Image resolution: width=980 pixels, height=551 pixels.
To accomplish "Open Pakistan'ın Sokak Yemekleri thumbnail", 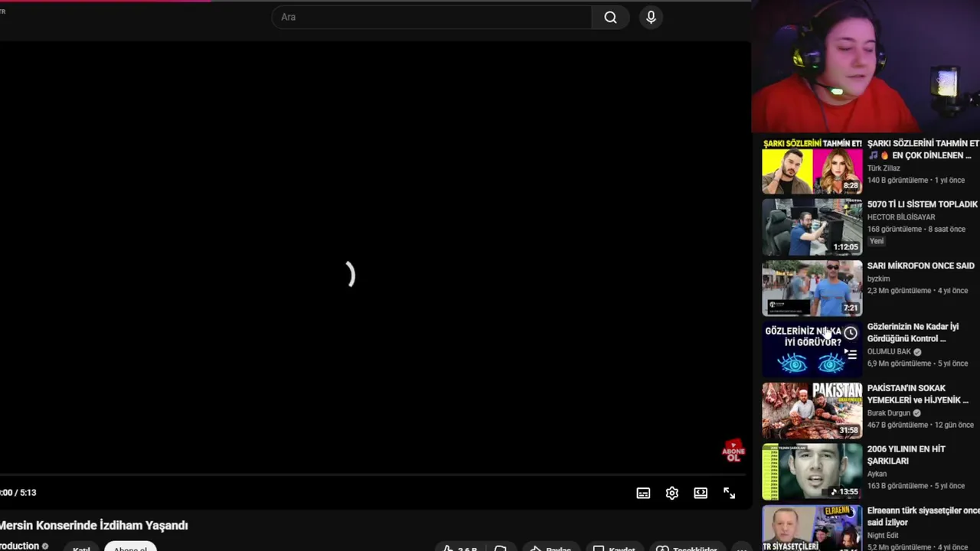I will [x=812, y=411].
